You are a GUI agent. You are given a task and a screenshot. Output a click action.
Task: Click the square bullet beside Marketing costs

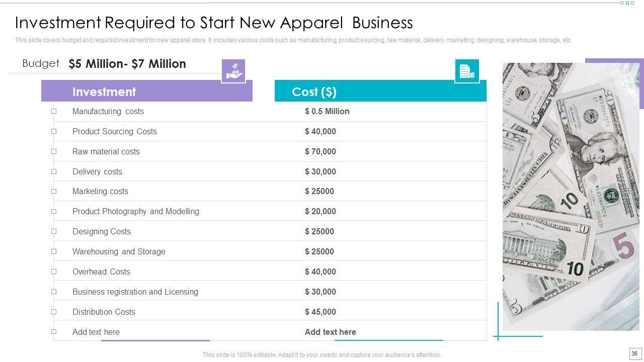coord(54,191)
